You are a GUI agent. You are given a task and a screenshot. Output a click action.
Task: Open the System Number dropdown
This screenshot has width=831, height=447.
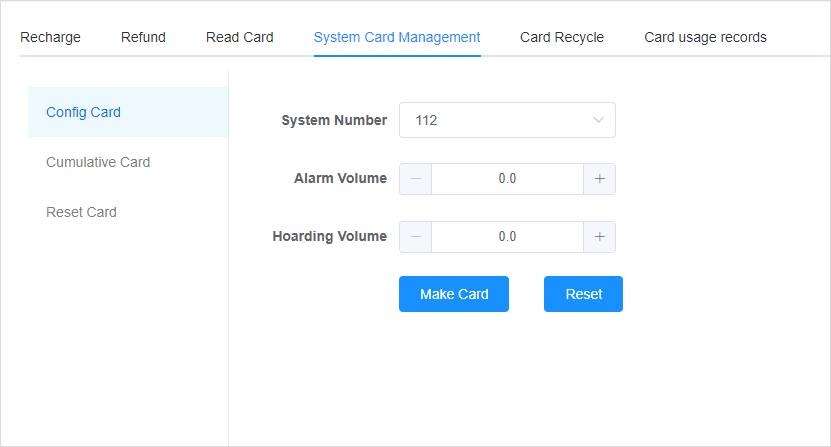507,120
